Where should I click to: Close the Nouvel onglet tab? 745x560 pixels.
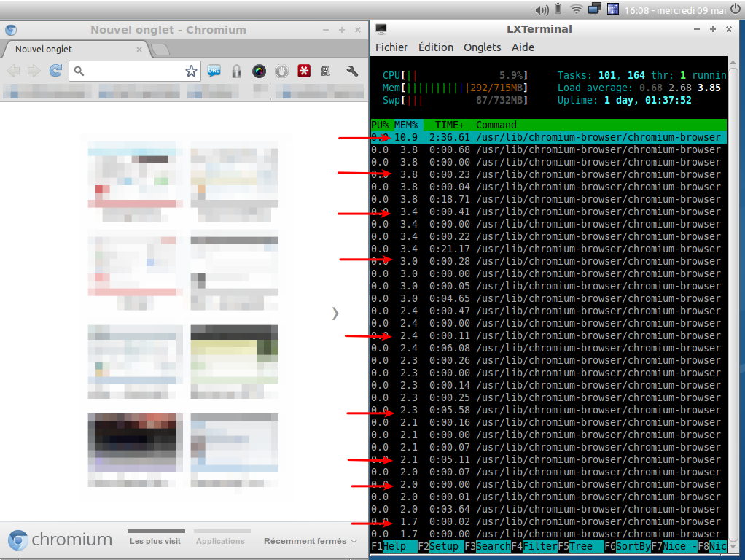coord(139,50)
